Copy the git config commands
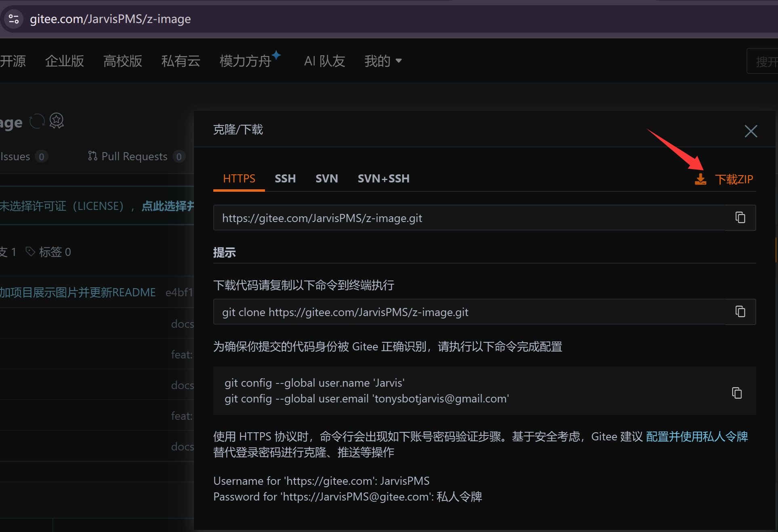Viewport: 778px width, 532px height. (x=737, y=393)
